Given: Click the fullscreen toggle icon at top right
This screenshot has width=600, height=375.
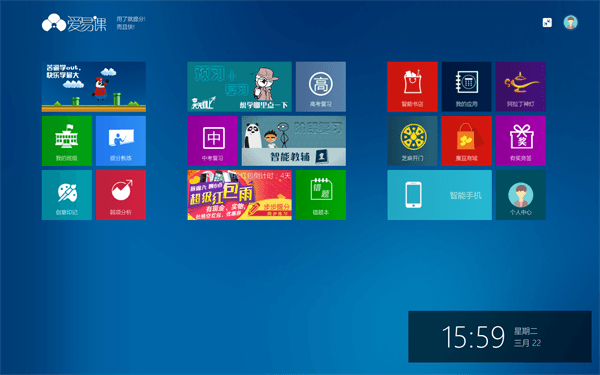Looking at the screenshot, I should (x=547, y=23).
